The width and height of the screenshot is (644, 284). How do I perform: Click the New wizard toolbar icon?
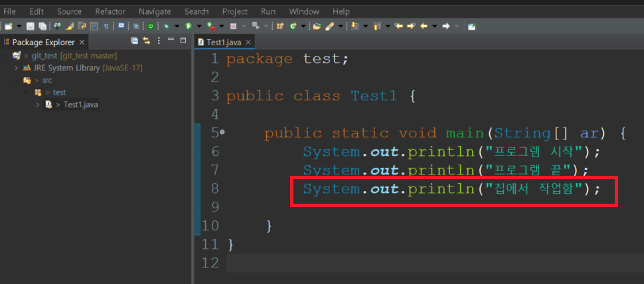pyautogui.click(x=8, y=27)
